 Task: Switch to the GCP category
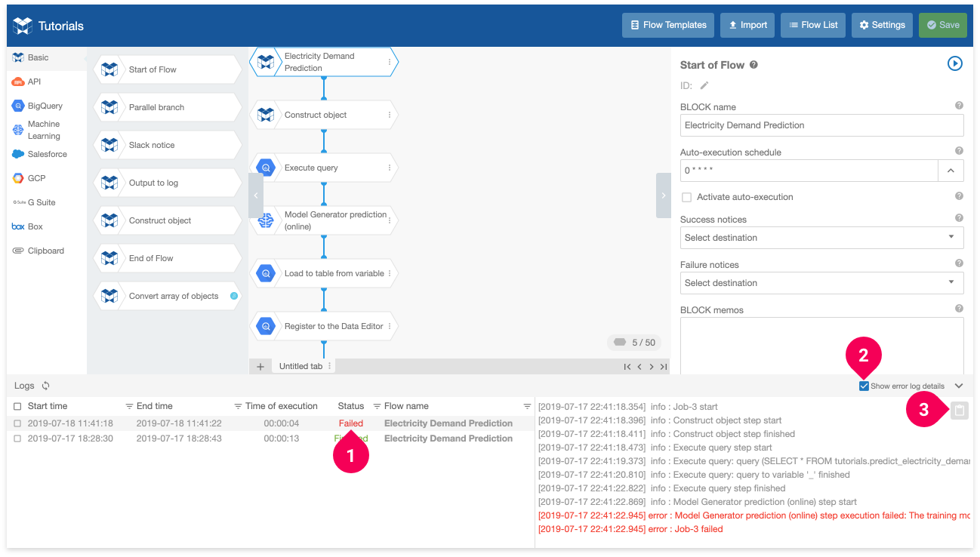[47, 178]
